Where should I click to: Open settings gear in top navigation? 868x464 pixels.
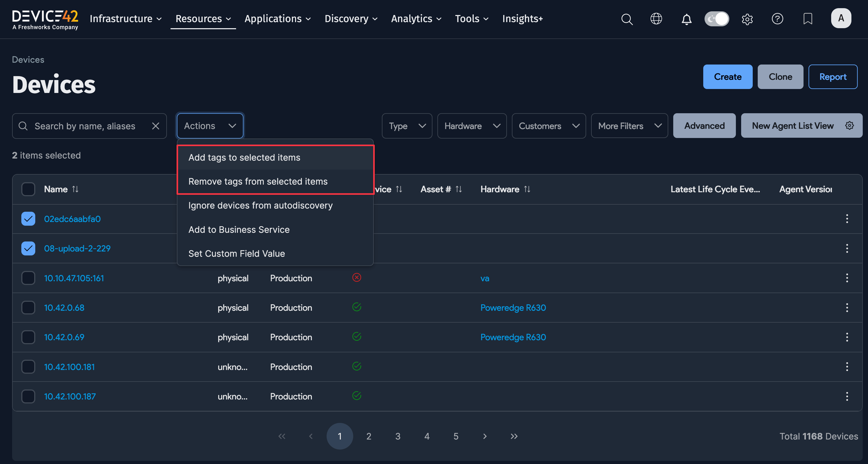tap(747, 19)
